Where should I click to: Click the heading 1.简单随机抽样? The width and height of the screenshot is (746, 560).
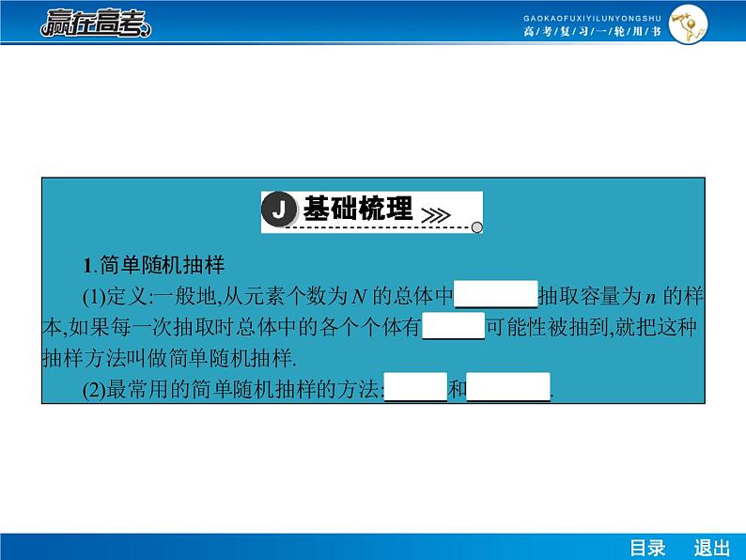pyautogui.click(x=153, y=265)
